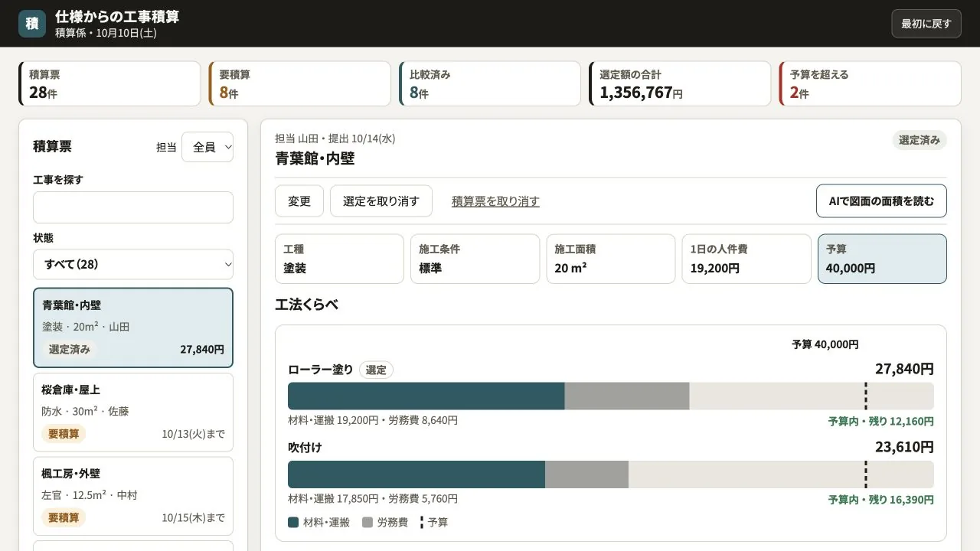
Task: Click the 変更 button
Action: (299, 201)
